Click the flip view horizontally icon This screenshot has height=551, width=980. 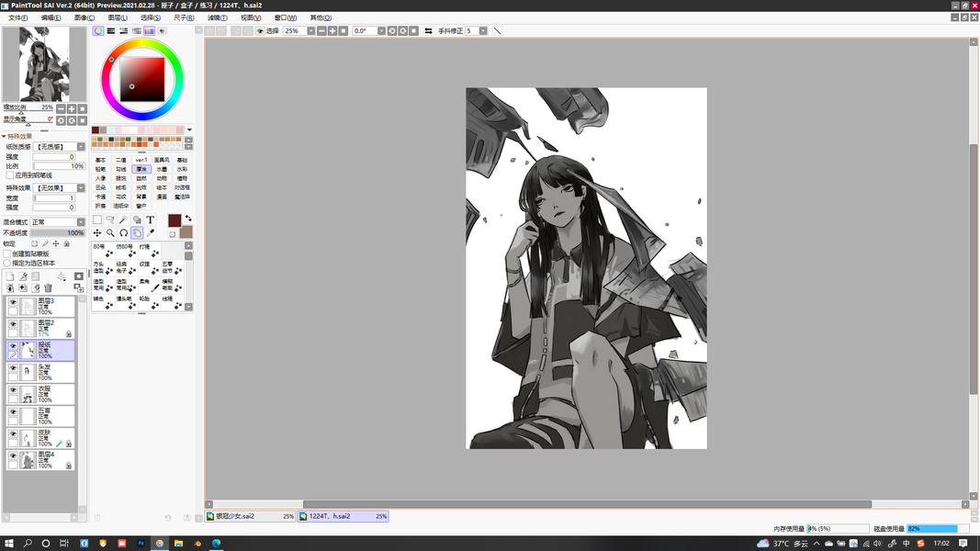pyautogui.click(x=428, y=30)
